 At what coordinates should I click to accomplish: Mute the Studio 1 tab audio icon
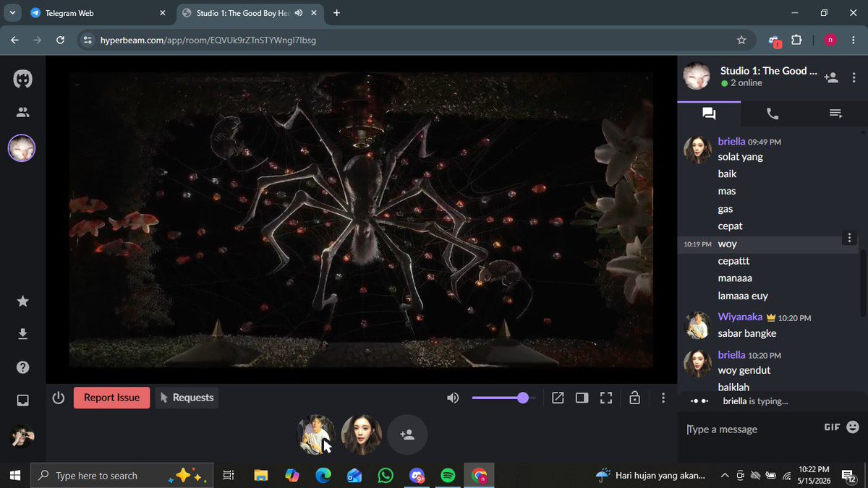tap(299, 13)
